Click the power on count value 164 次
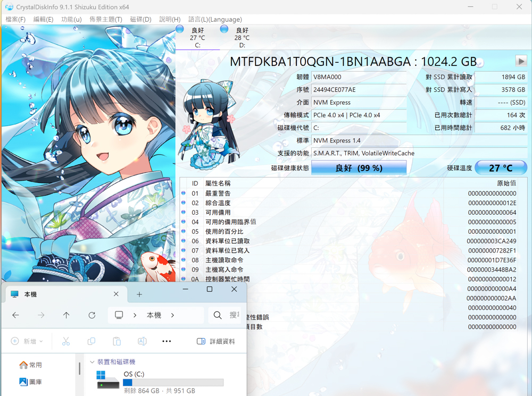Image resolution: width=532 pixels, height=396 pixels. [x=501, y=115]
